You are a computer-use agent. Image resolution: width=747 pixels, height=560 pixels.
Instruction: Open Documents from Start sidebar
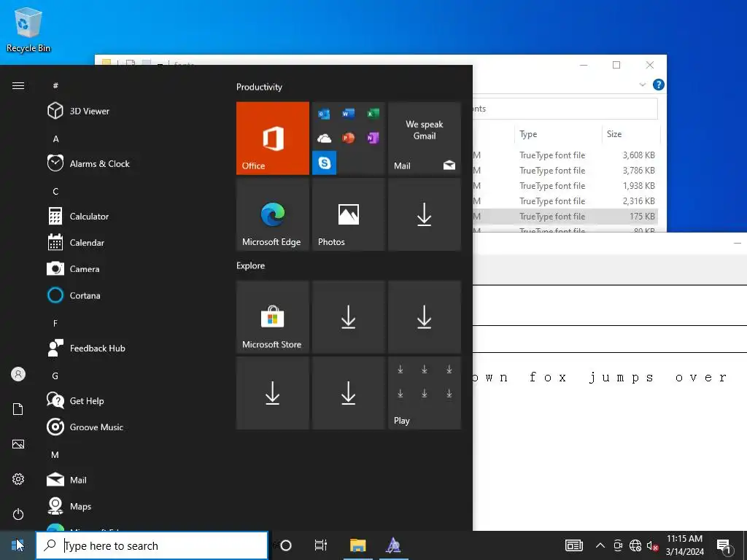tap(18, 409)
